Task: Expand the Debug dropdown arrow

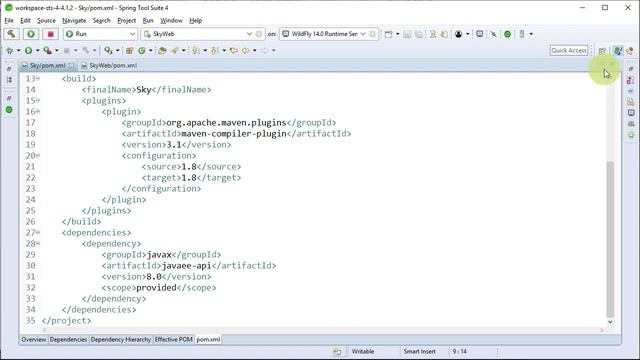Action: pos(18,51)
